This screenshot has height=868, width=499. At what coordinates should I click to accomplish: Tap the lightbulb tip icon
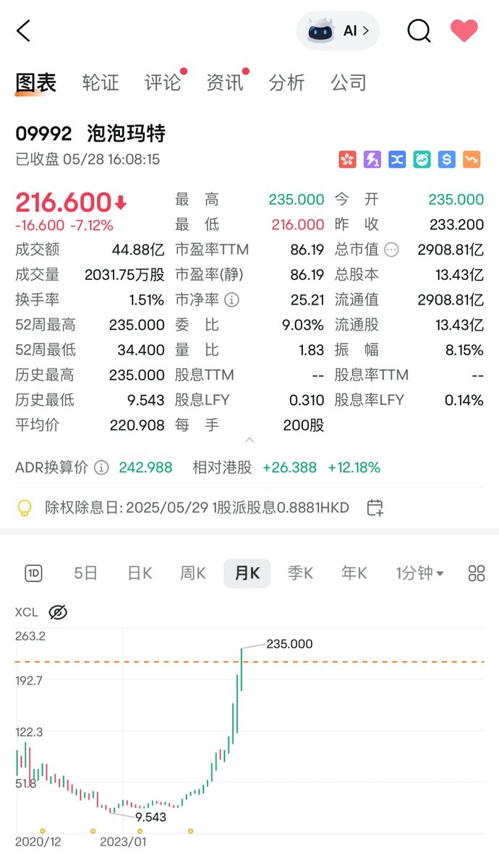tap(25, 508)
